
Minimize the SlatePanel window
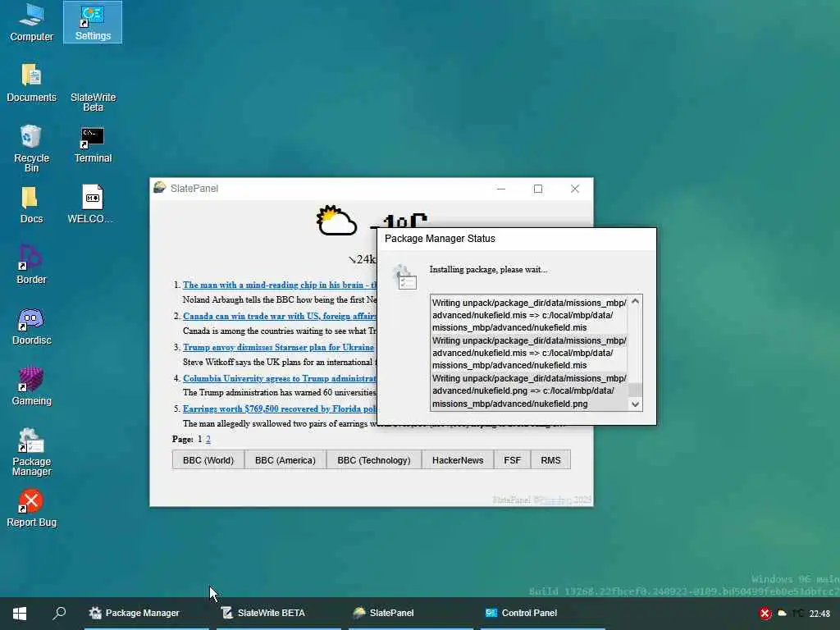point(501,189)
